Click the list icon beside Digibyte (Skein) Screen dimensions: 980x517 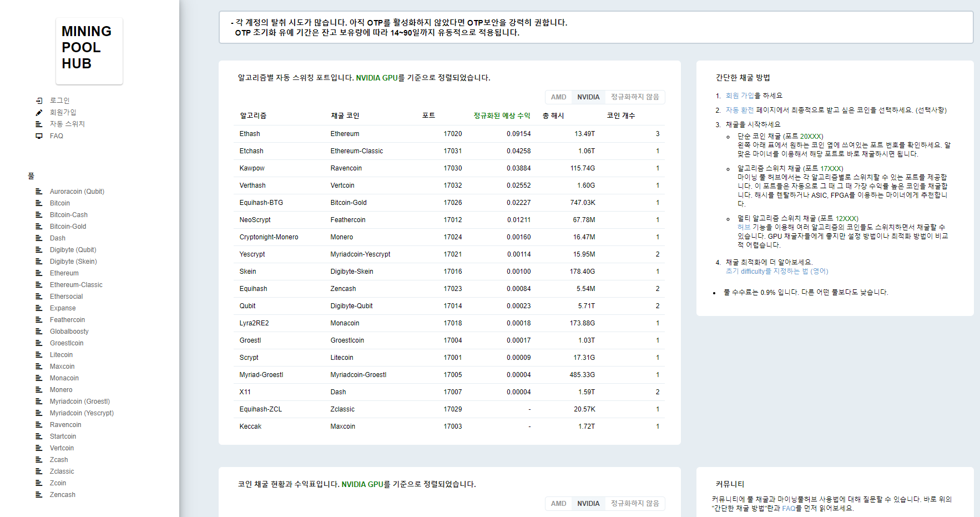[39, 262]
